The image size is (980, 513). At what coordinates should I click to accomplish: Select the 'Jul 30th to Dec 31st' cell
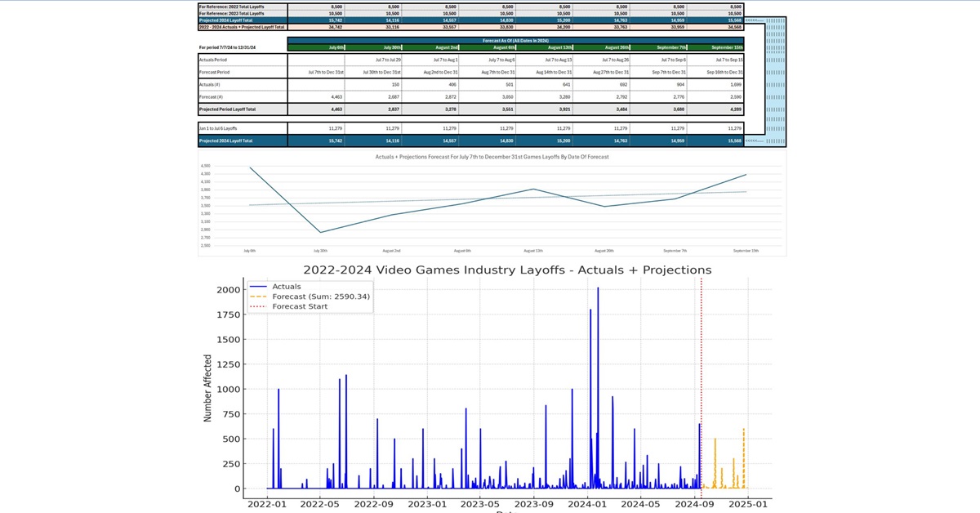[x=382, y=72]
